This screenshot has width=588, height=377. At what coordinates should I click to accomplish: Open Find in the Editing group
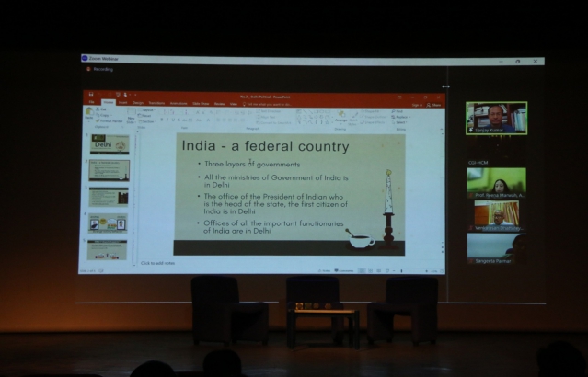pos(397,111)
